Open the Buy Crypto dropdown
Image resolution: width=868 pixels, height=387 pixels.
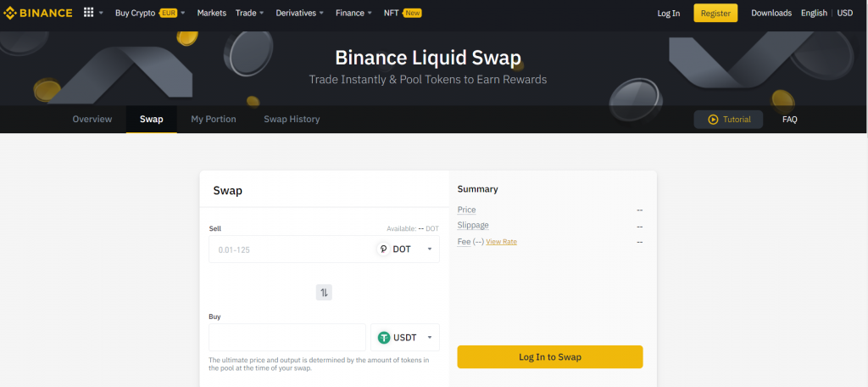[150, 13]
